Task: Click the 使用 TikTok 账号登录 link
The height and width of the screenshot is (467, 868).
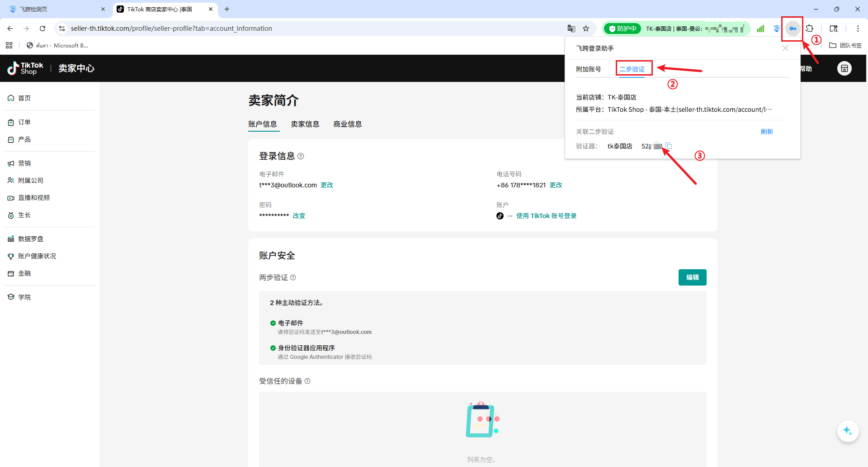Action: 546,216
